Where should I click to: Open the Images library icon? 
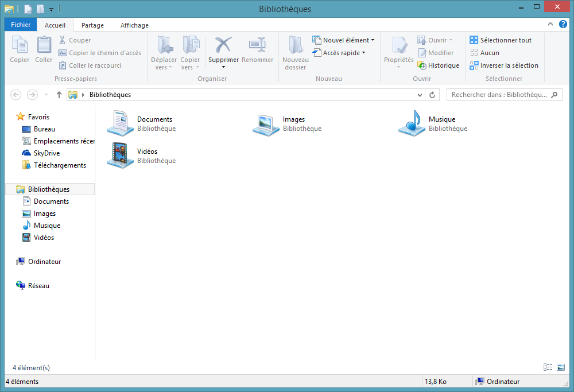pos(266,124)
